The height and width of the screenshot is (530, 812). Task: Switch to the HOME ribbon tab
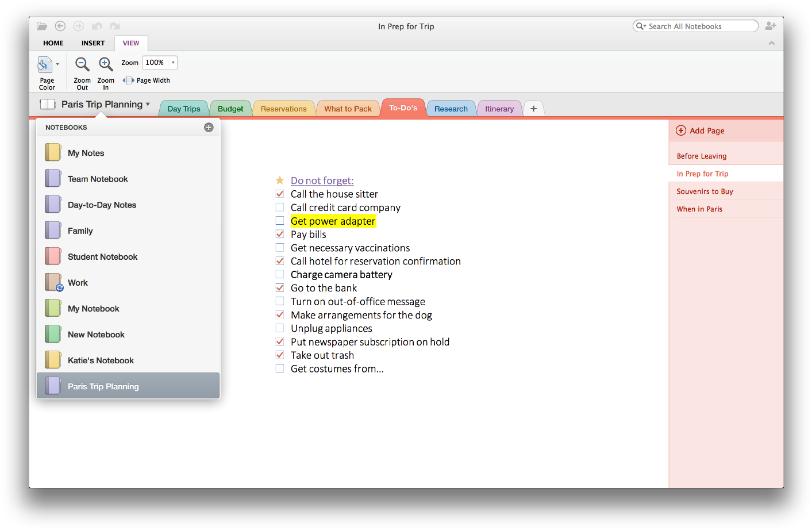pyautogui.click(x=53, y=43)
